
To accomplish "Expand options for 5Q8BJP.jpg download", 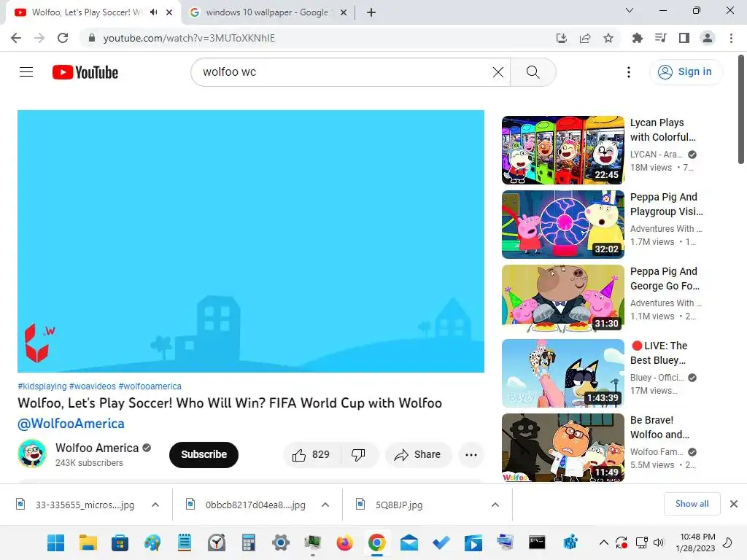I will coord(495,505).
